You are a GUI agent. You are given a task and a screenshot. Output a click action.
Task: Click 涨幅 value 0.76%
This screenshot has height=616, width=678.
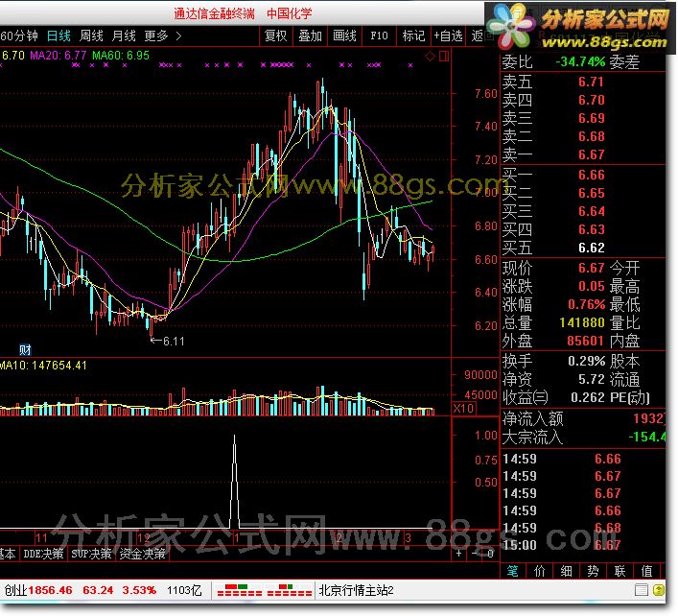586,304
